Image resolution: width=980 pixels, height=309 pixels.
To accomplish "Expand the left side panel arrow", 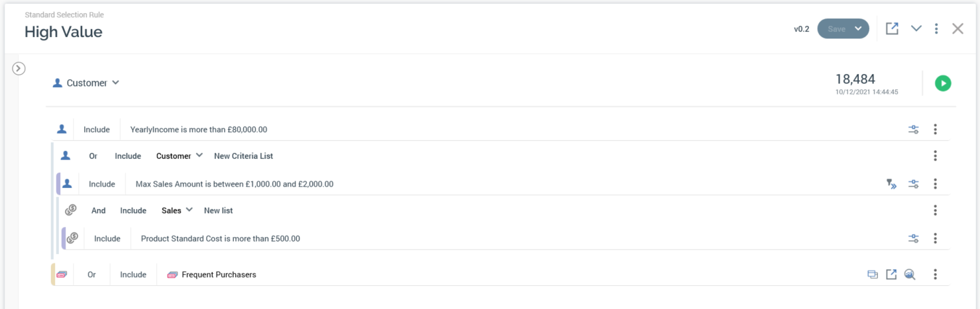I will (x=19, y=67).
